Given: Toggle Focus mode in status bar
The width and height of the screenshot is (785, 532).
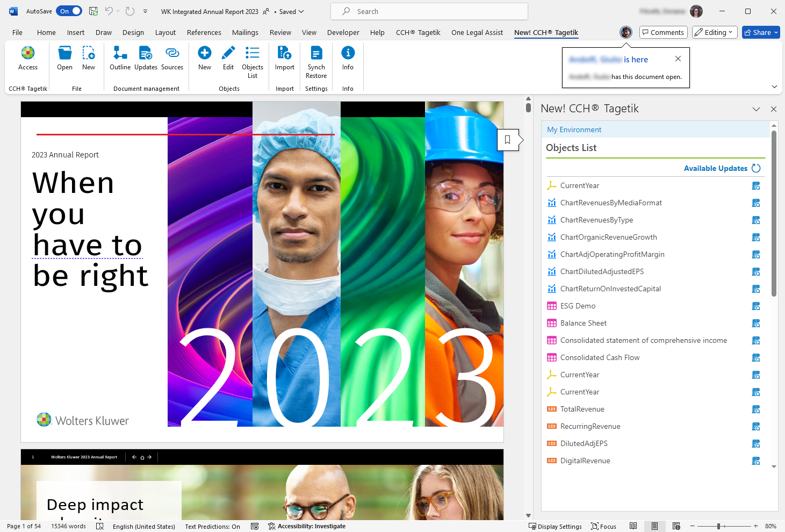Looking at the screenshot, I should (603, 526).
